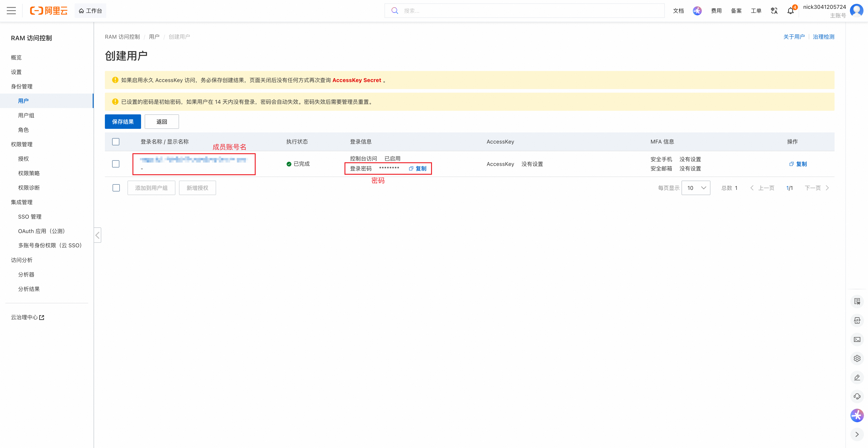Open the user avatar menu
This screenshot has width=868, height=448.
(x=856, y=10)
